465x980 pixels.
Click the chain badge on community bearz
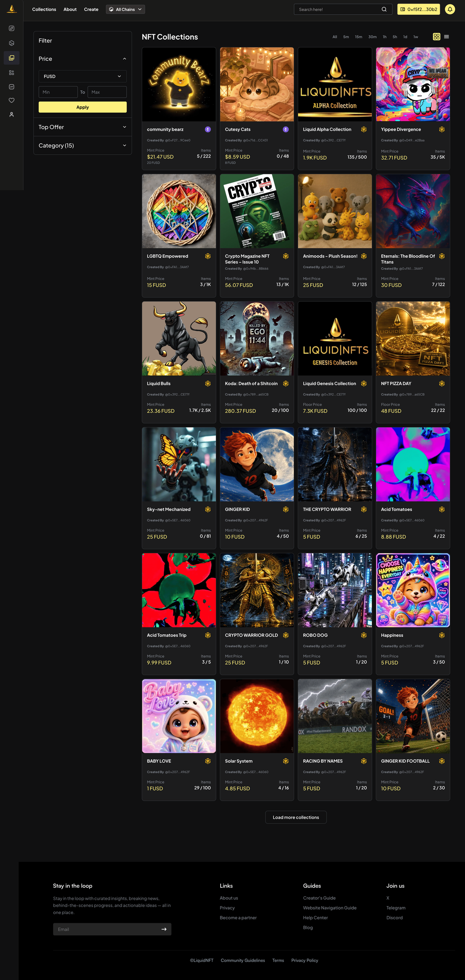coord(208,129)
